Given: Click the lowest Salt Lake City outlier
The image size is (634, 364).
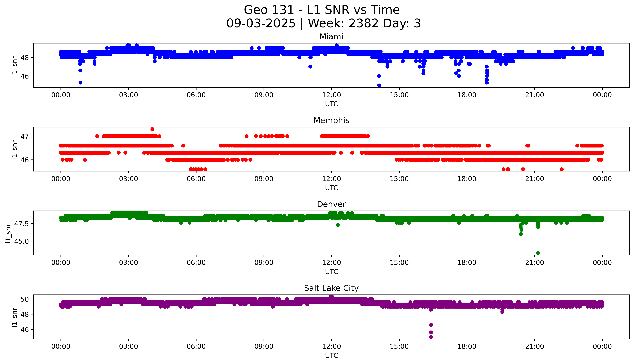Looking at the screenshot, I should 431,337.
